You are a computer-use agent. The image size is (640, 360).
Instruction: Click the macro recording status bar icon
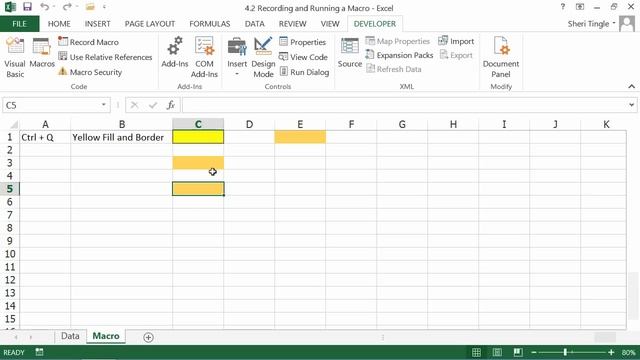pyautogui.click(x=39, y=352)
